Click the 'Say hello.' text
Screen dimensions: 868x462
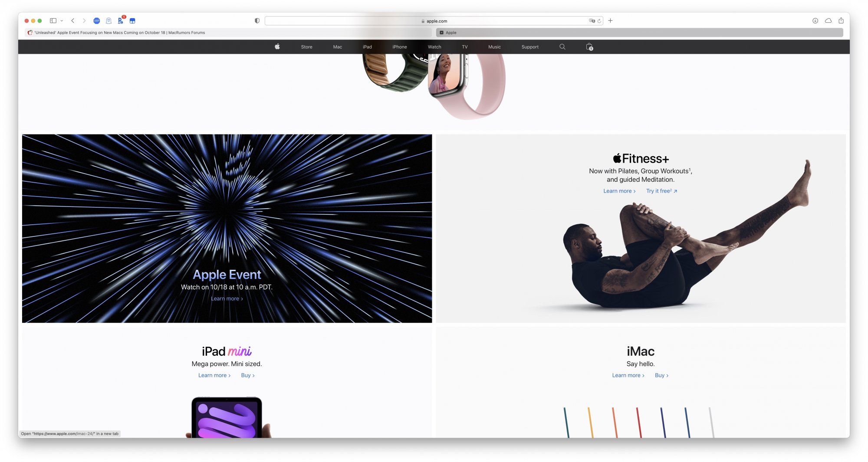pos(641,364)
